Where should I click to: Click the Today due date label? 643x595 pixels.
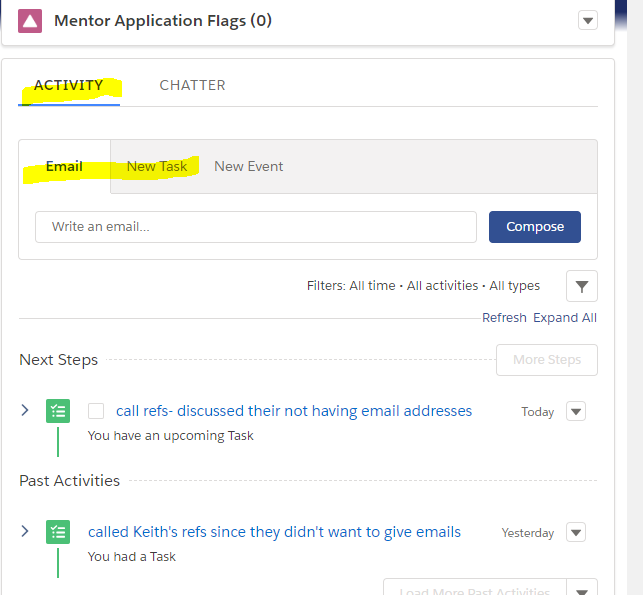538,412
